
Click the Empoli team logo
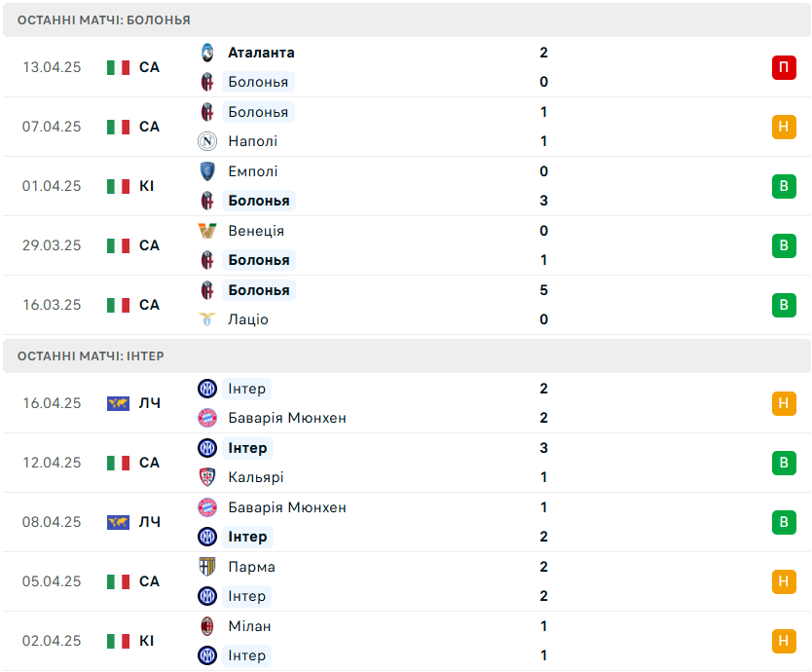point(206,171)
